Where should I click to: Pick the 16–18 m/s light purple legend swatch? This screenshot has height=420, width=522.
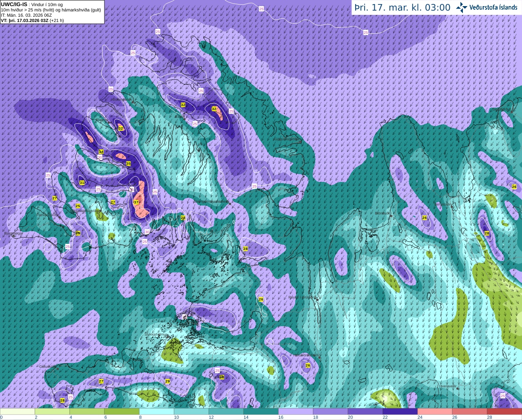pos(296,411)
